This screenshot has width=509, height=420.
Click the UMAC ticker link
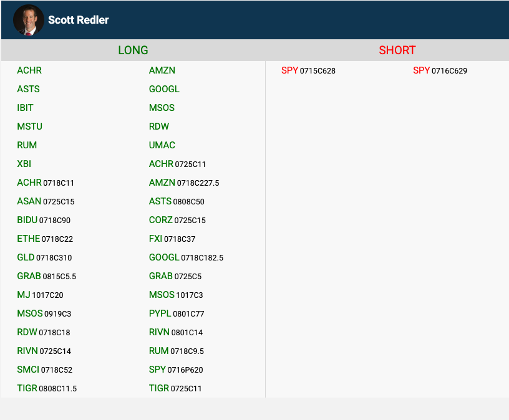(162, 145)
